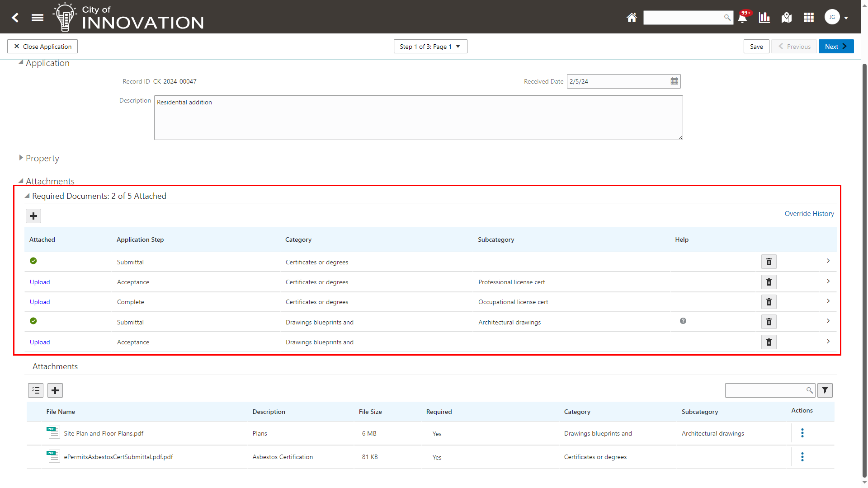The width and height of the screenshot is (868, 488).
Task: Collapse the Required Documents section
Action: coord(27,196)
